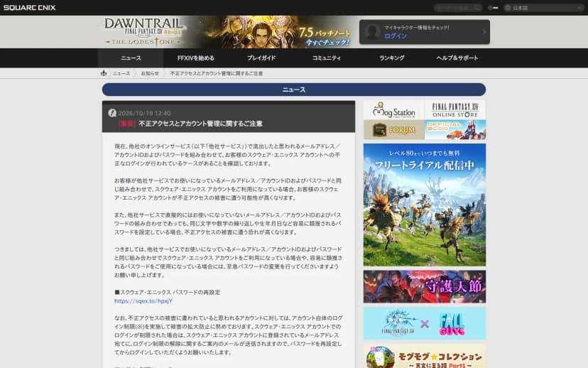Image resolution: width=588 pixels, height=368 pixels.
Task: Click the globe icon beside 日本語
Action: tap(508, 8)
